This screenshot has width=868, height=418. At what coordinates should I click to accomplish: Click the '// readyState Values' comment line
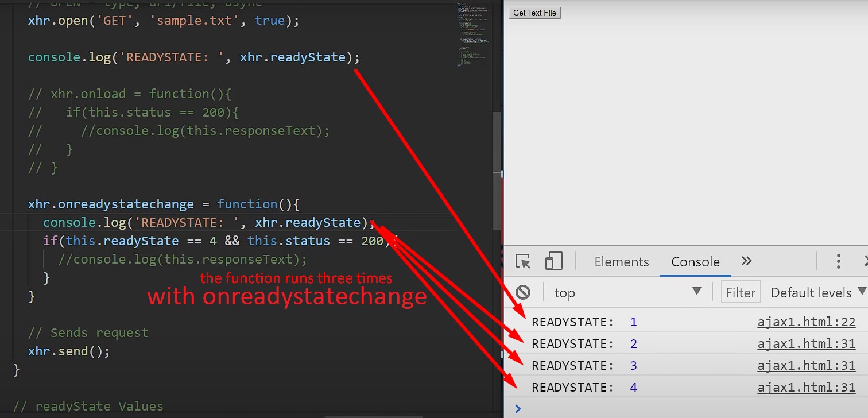coord(88,406)
